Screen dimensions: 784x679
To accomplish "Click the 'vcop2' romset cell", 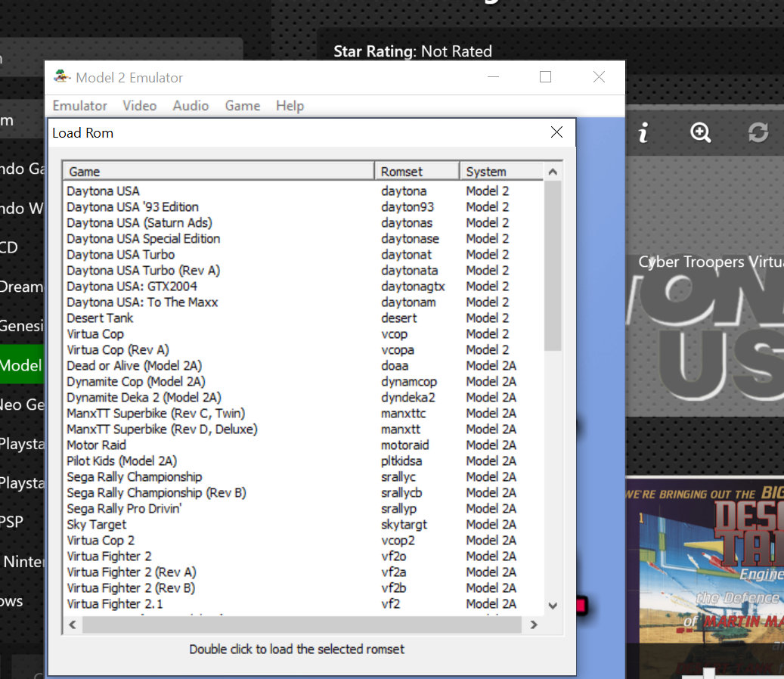I will point(398,541).
